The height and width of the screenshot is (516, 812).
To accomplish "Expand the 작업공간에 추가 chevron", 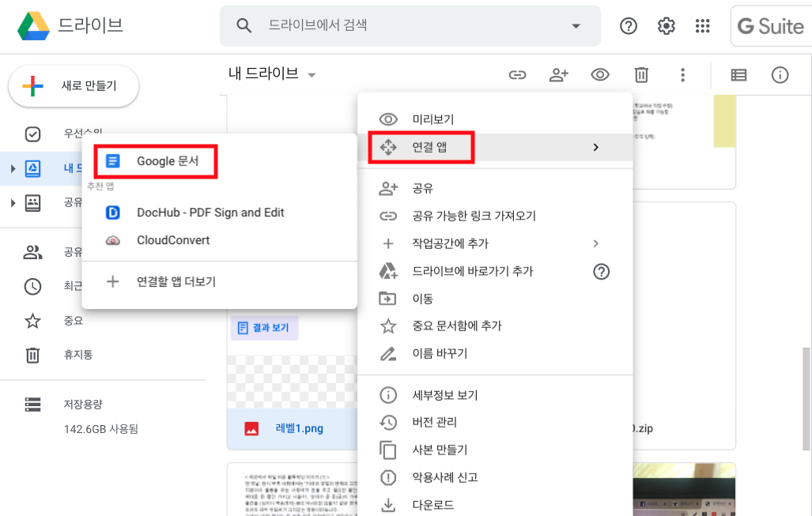I will click(x=596, y=243).
